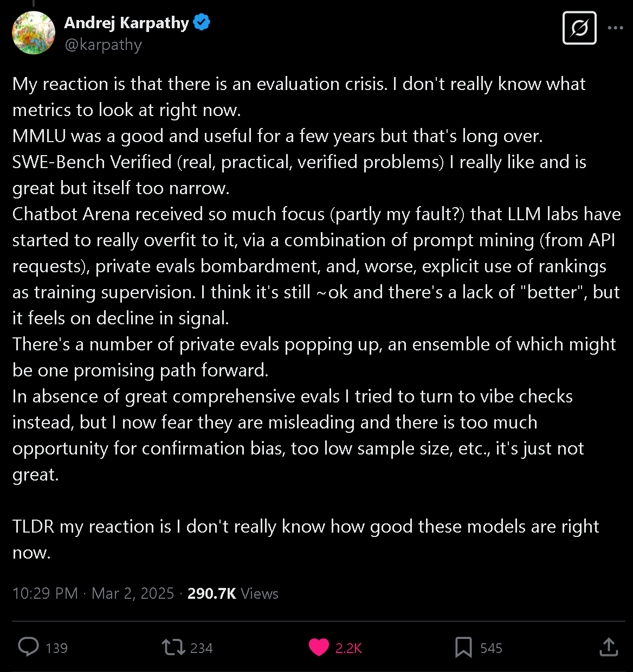Click the 139 replies count
Image resolution: width=633 pixels, height=672 pixels.
56,648
